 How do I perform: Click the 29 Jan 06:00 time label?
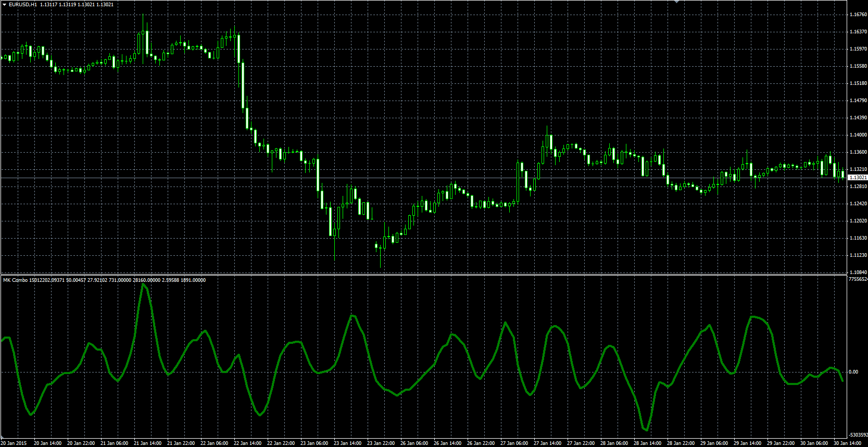pyautogui.click(x=714, y=443)
